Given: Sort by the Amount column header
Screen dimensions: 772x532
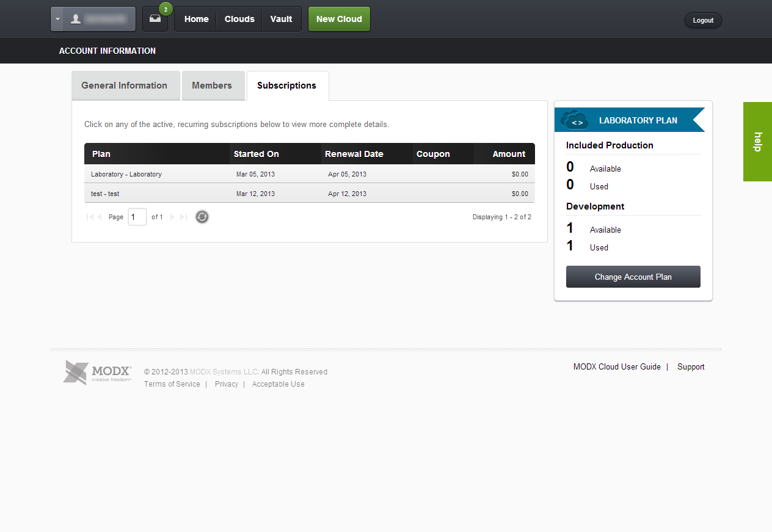Looking at the screenshot, I should [x=504, y=154].
